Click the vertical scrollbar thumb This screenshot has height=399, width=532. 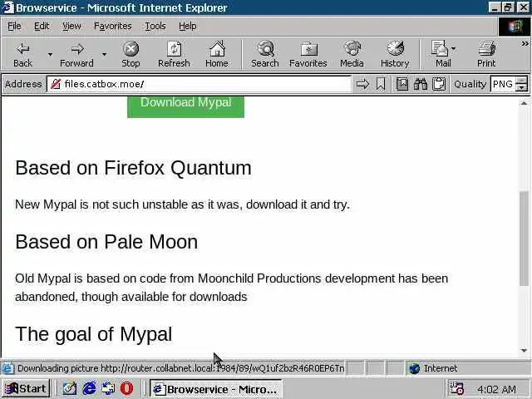coord(524,239)
